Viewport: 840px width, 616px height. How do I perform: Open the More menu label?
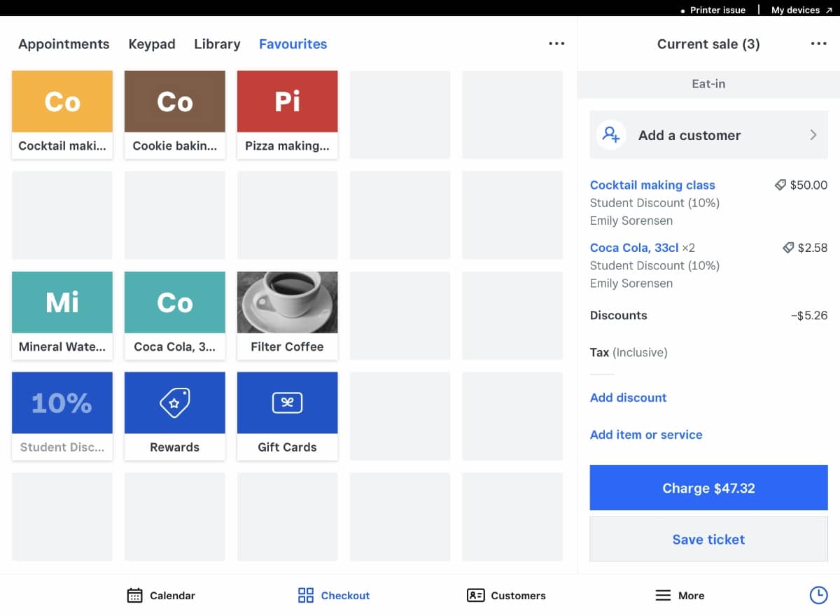pos(691,596)
